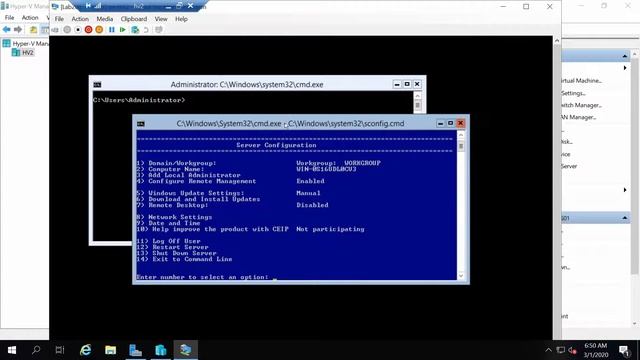Click the scroll-up arrow of the Actions pane scrollbar
Screen dimensions: 640x360
click(x=635, y=54)
